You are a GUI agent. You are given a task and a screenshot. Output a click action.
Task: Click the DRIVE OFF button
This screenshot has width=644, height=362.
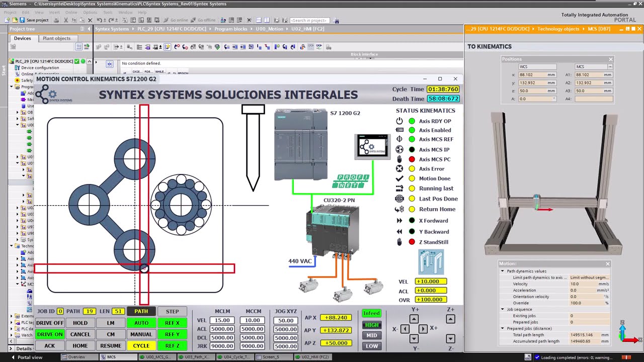(50, 323)
